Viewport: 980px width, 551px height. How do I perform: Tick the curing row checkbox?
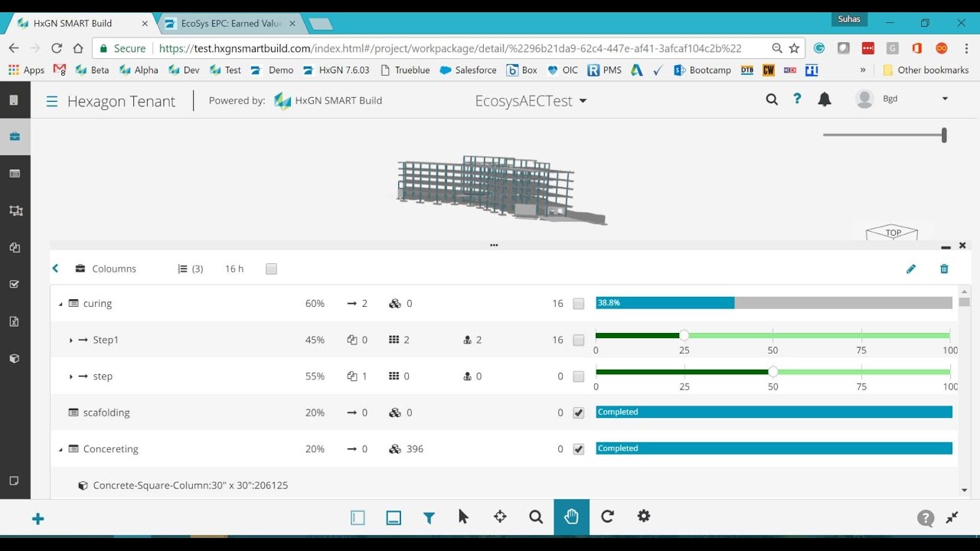(579, 304)
